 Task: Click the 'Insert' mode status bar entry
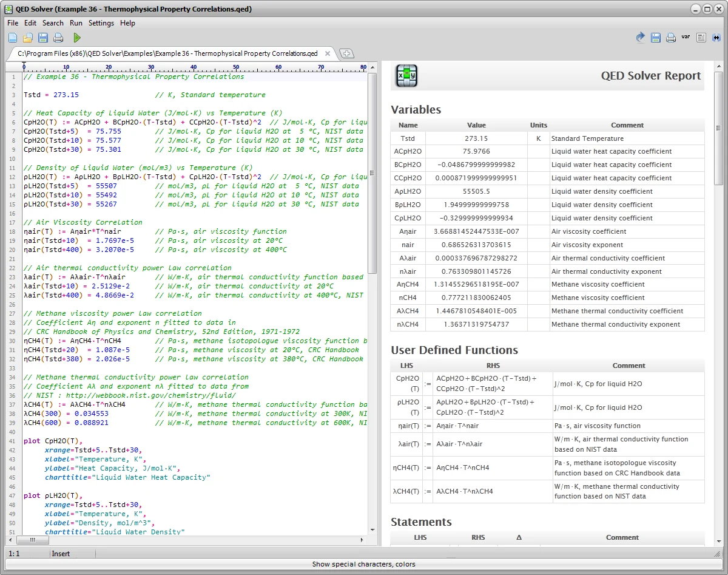pyautogui.click(x=61, y=554)
